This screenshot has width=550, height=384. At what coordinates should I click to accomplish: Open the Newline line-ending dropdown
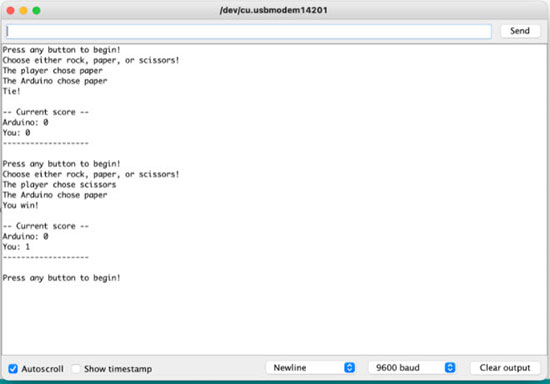click(x=310, y=368)
